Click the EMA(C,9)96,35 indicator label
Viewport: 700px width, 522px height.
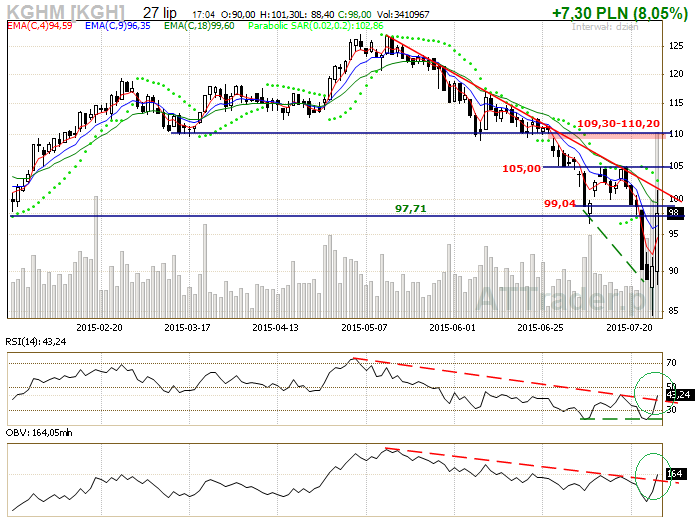point(118,26)
